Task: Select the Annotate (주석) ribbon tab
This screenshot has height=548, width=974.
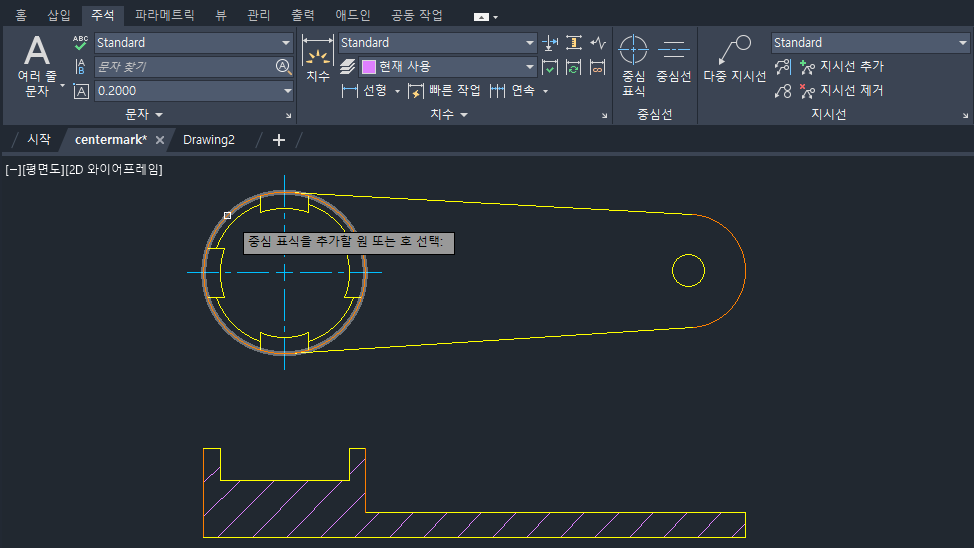Action: 102,16
